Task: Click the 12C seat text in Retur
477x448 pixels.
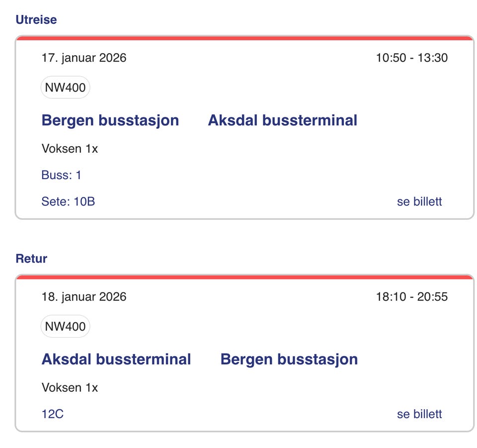Action: coord(53,414)
